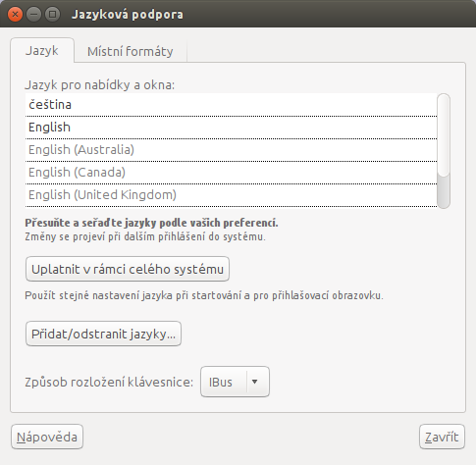The image size is (476, 465).
Task: Maximize the Jazyková podpora window
Action: tap(52, 15)
